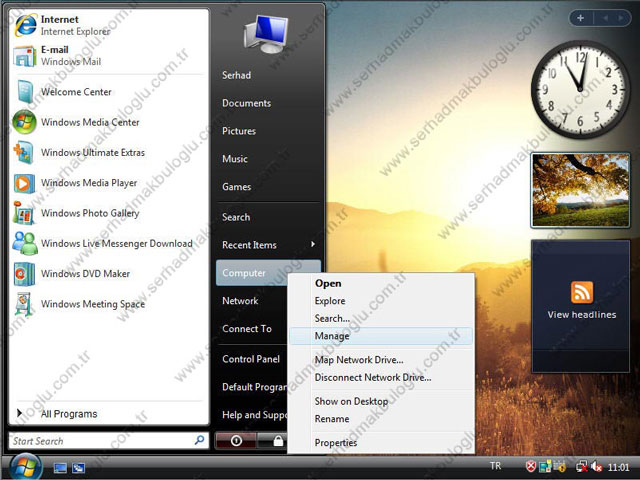Click the TR language indicator
This screenshot has width=640, height=480.
[495, 466]
